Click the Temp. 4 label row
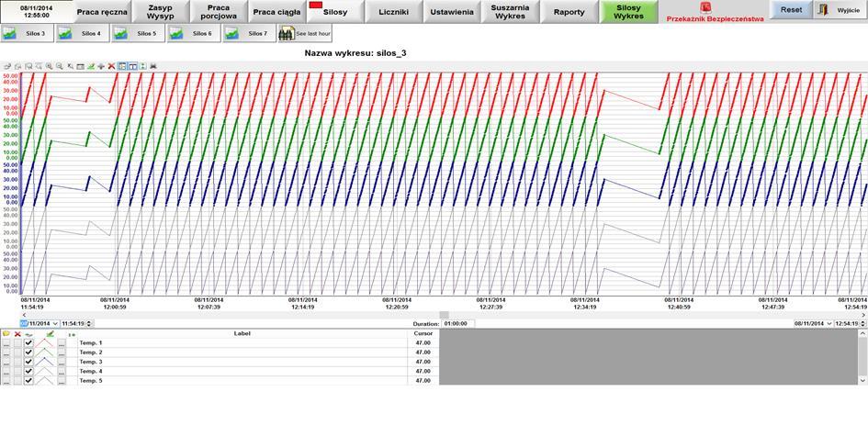Viewport: 868px width, 425px height. [x=242, y=372]
